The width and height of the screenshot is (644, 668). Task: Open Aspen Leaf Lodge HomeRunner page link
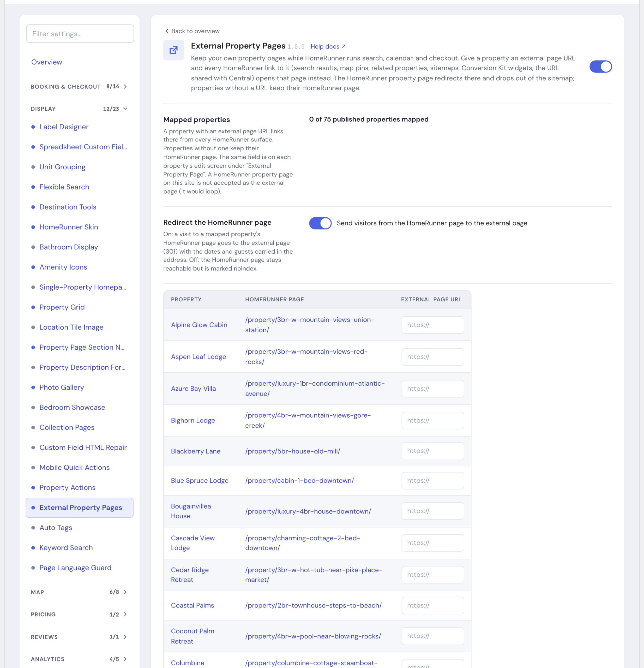coord(306,356)
